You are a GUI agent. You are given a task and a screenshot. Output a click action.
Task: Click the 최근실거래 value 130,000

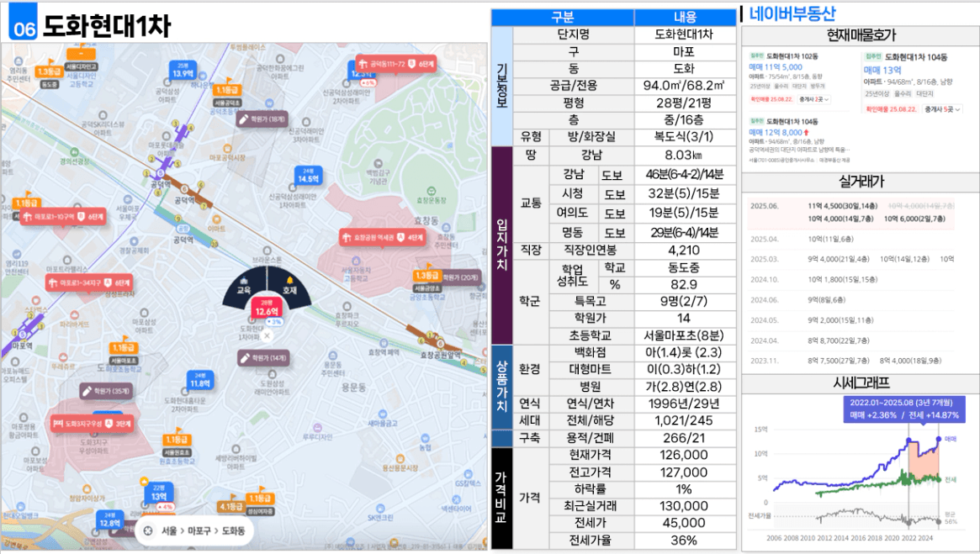pos(685,506)
